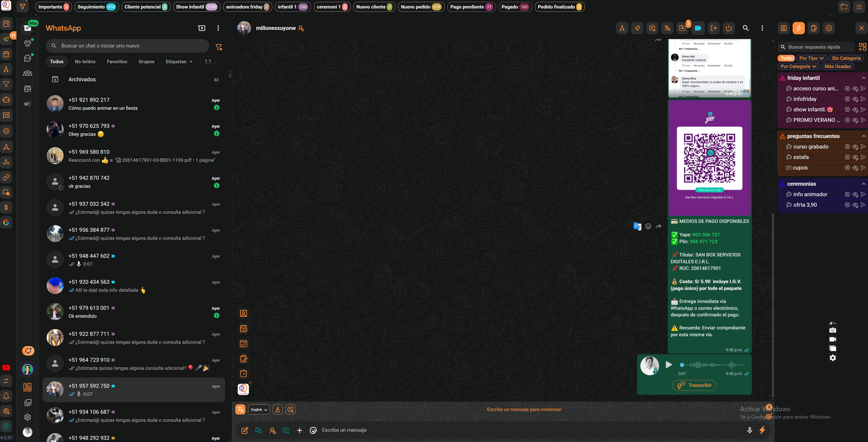Click the chat filter funnel icon

tap(219, 47)
